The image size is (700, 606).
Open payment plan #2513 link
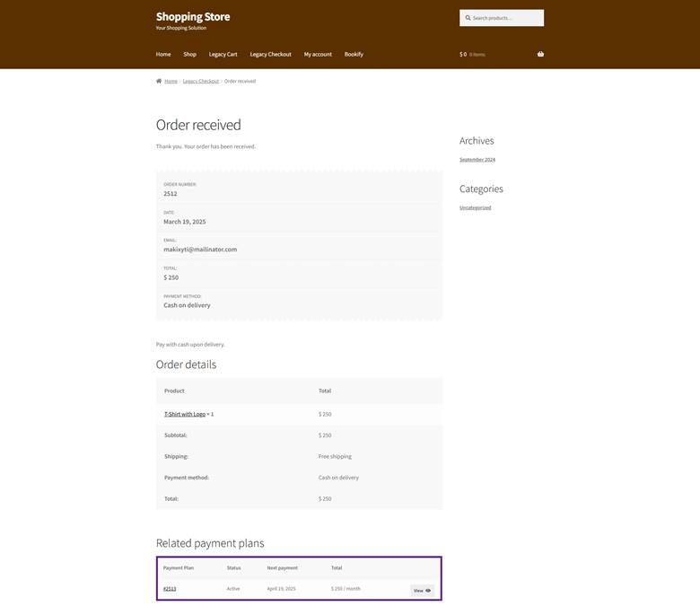tap(170, 589)
